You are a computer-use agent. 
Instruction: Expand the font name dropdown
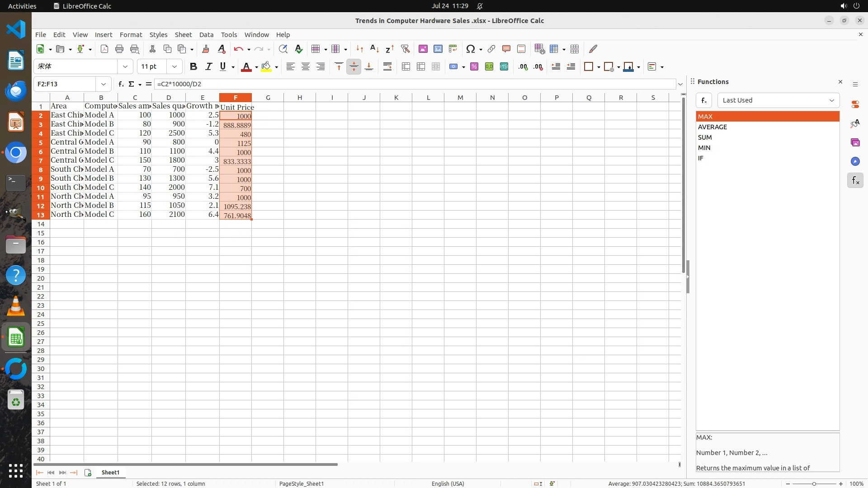[x=125, y=66]
